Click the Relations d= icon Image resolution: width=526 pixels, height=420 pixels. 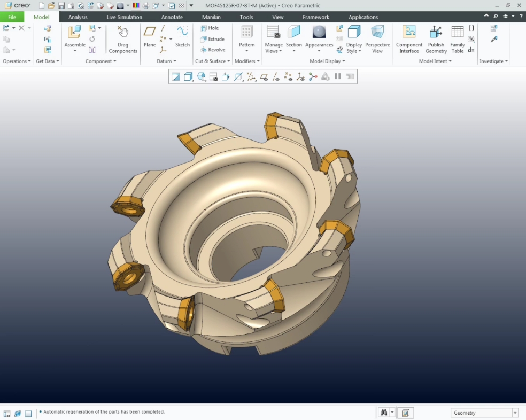point(471,50)
